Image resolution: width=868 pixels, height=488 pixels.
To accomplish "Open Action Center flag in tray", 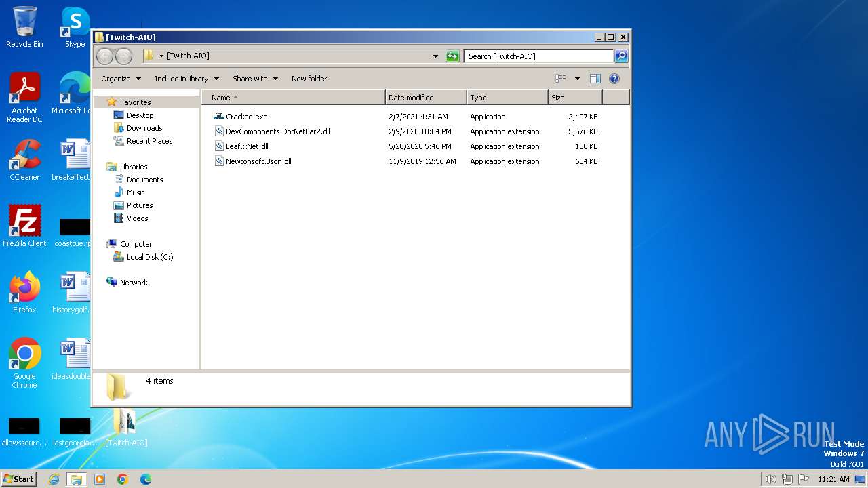I will [803, 479].
